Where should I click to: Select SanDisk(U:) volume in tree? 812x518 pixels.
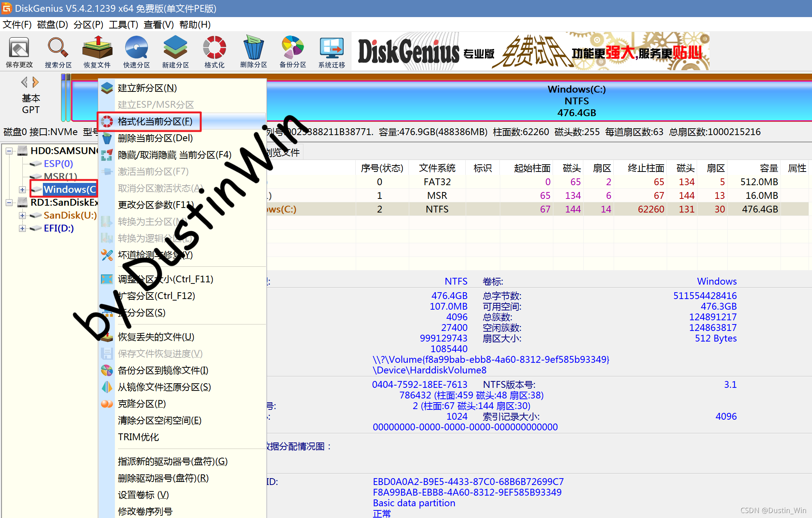tap(70, 216)
